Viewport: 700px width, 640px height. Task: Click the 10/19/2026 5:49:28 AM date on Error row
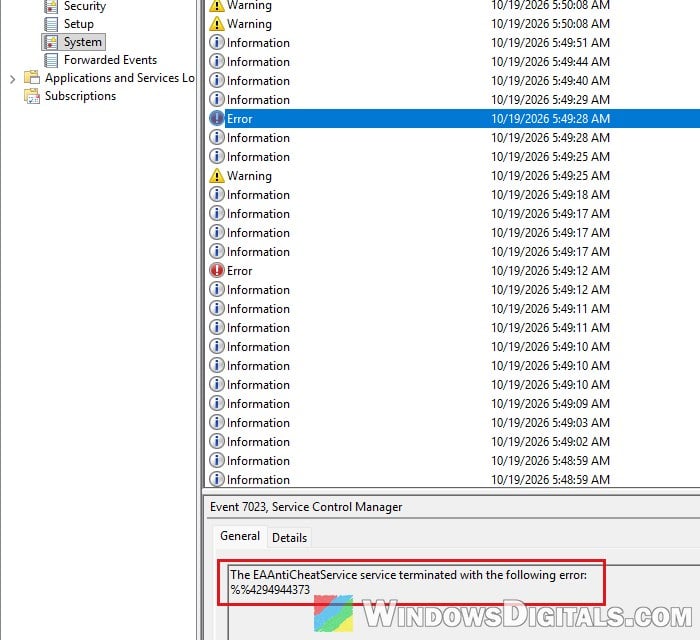click(x=550, y=119)
